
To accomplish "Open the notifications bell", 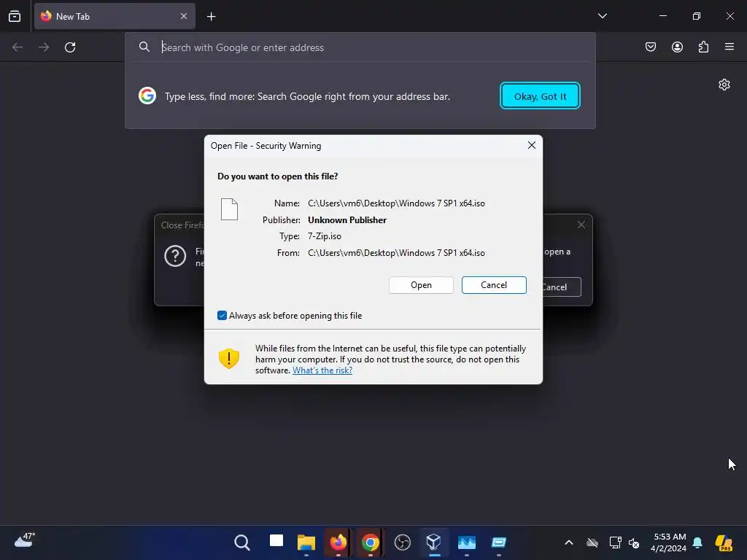I will [x=697, y=542].
